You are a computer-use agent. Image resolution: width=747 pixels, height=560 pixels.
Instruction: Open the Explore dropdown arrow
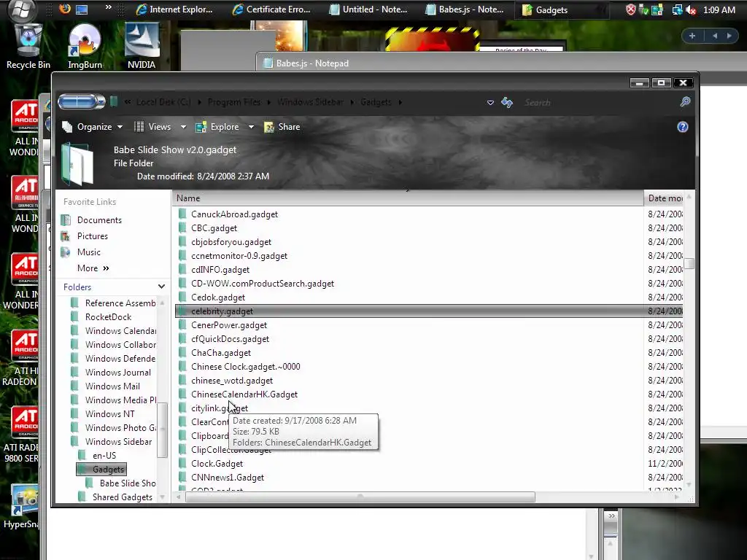[251, 127]
